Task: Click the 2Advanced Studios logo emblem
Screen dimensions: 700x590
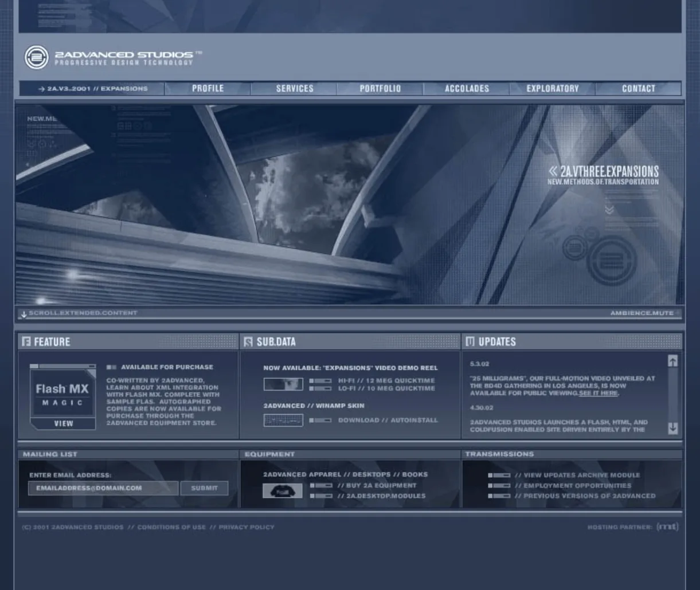Action: (36, 57)
